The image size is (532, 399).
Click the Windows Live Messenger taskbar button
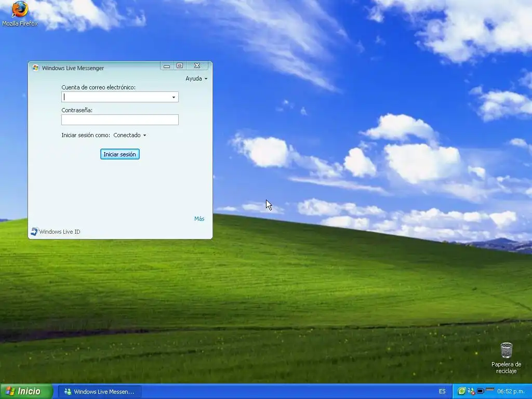coord(100,392)
